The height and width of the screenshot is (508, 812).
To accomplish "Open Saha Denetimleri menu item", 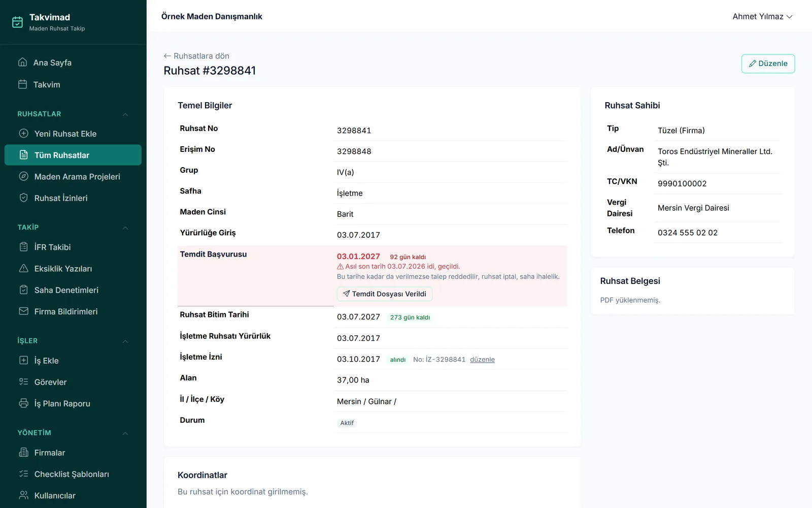I will [73, 290].
